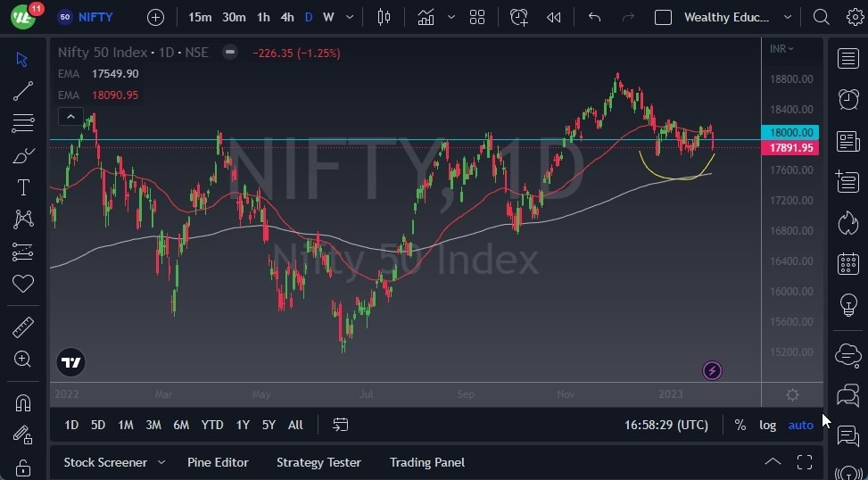Open the private chats icon
The image size is (868, 480).
(x=848, y=395)
